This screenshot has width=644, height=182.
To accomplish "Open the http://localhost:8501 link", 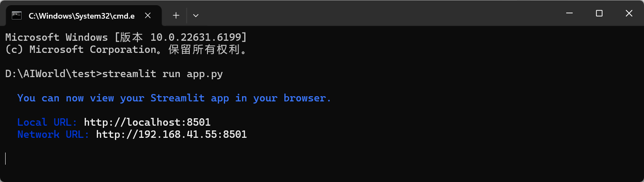I will pos(147,122).
